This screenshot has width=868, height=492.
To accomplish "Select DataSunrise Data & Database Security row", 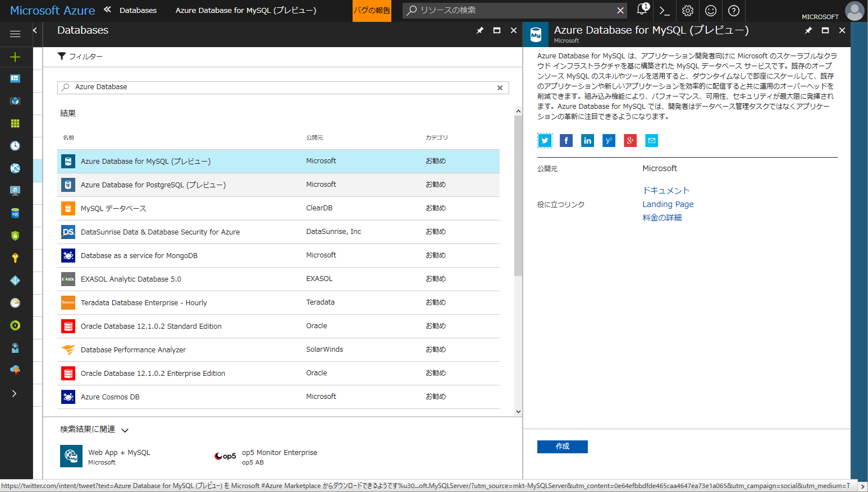I will tap(278, 232).
